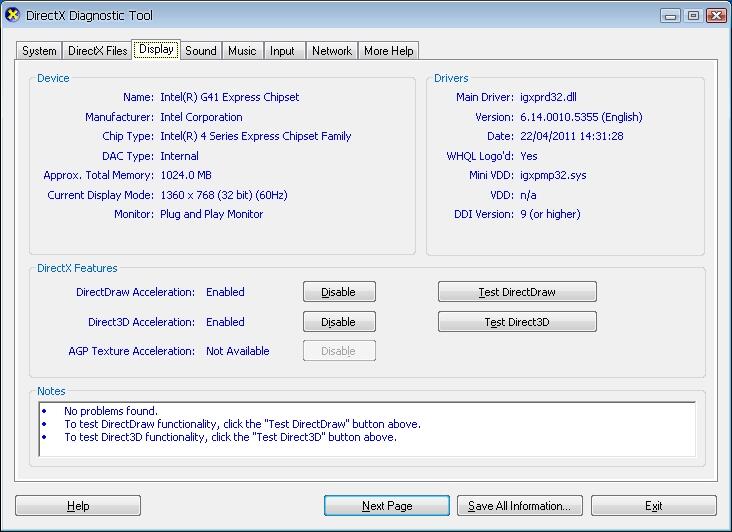Screen dimensions: 732x532
Task: Click the note about testing DirectDraw functionality
Action: (x=242, y=424)
